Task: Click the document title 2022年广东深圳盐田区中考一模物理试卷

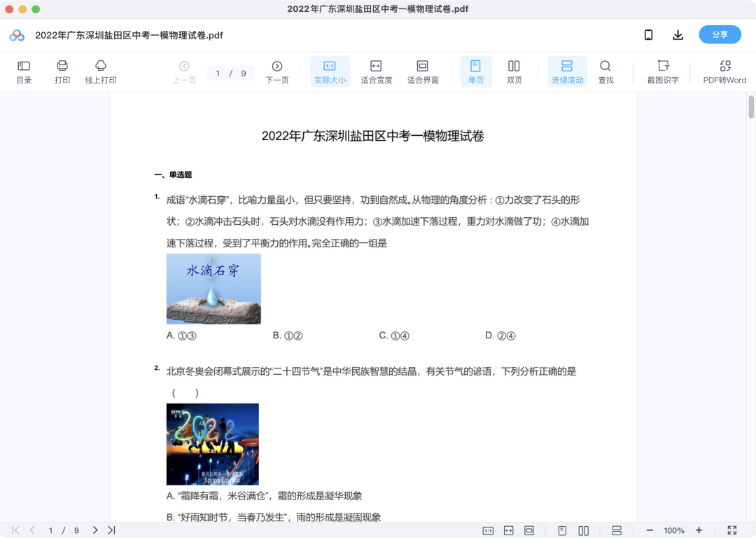Action: [x=372, y=136]
